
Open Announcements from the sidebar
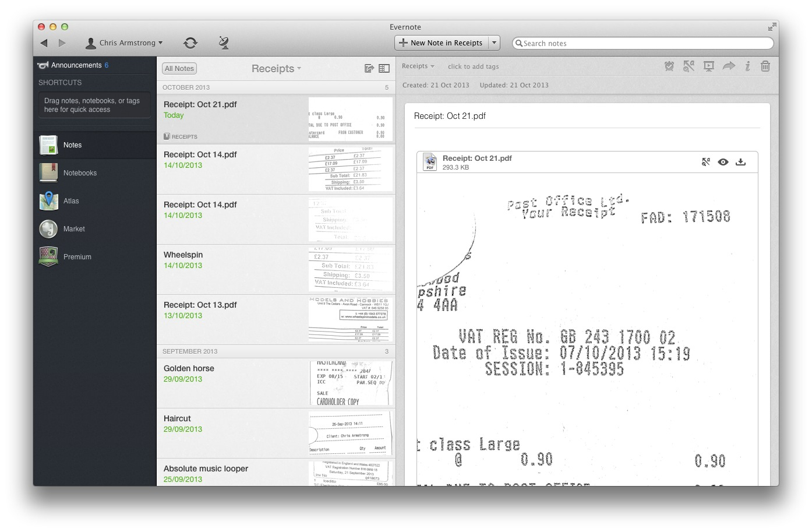tap(75, 65)
